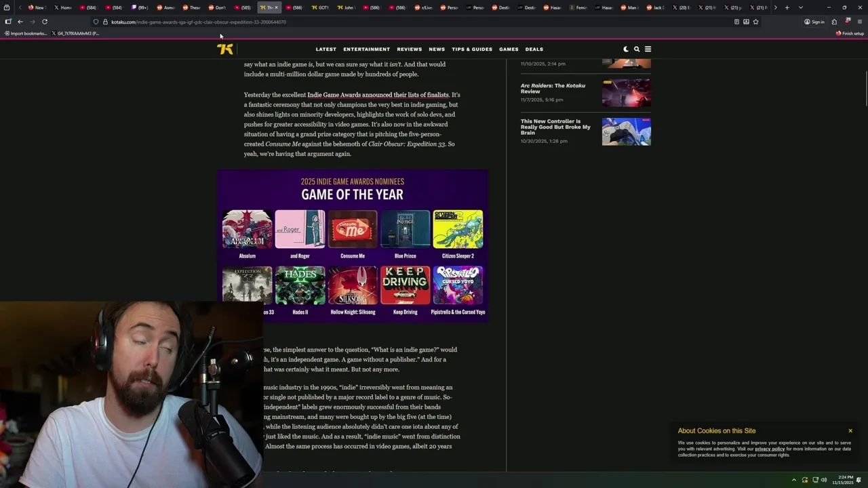Click the Game of the Year nominees image
The image size is (868, 488).
point(352,245)
